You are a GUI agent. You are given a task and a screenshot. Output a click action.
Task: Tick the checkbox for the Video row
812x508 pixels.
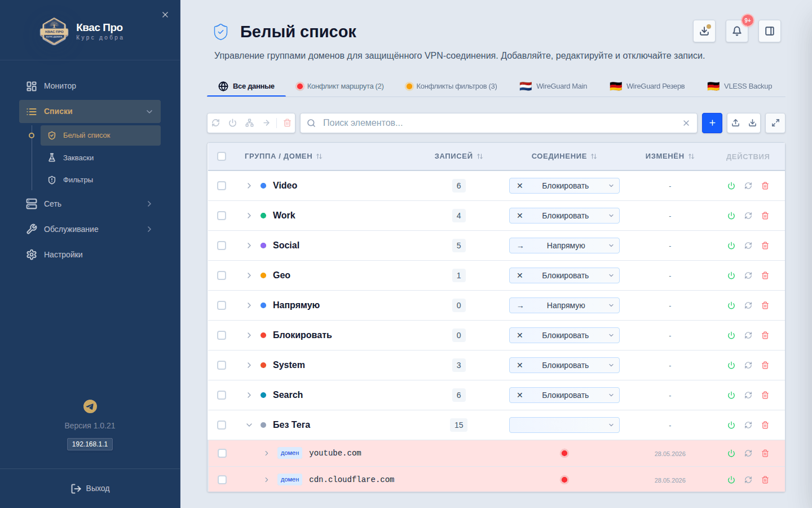pos(222,186)
